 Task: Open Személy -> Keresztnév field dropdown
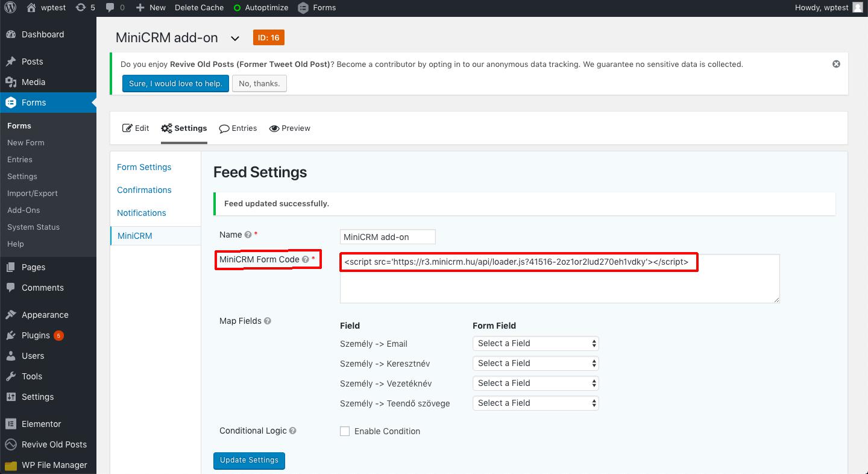[x=535, y=363]
